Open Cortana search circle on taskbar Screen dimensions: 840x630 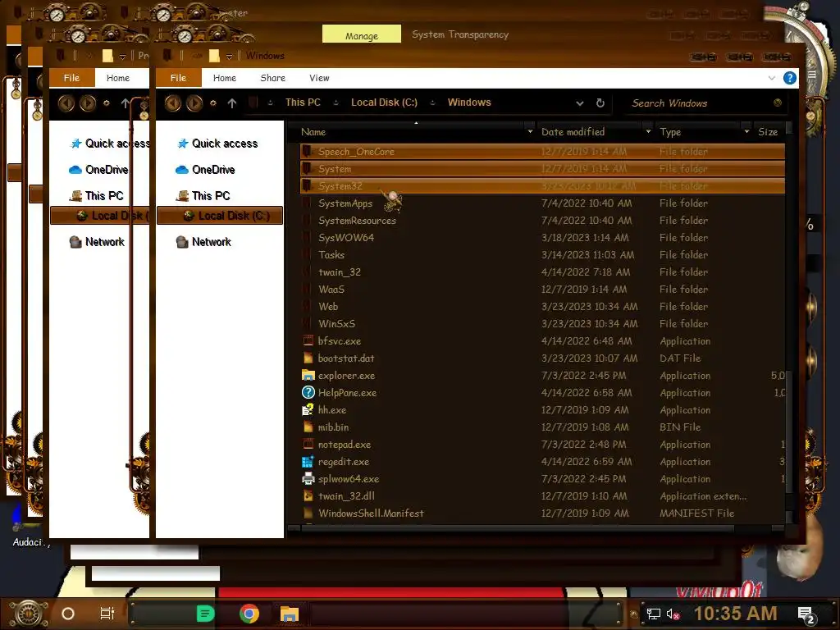(68, 614)
